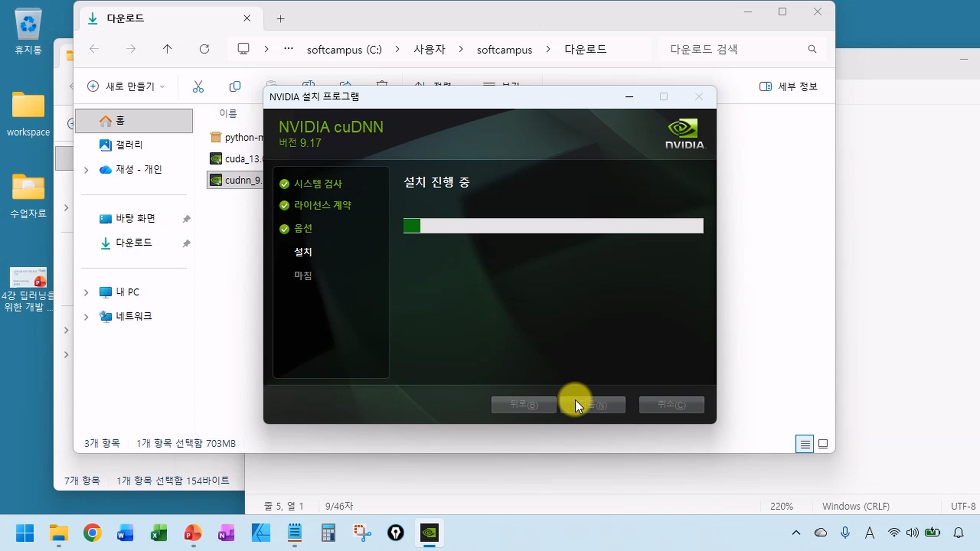Image resolution: width=980 pixels, height=551 pixels.
Task: Click the 이름 column header
Action: coord(228,113)
